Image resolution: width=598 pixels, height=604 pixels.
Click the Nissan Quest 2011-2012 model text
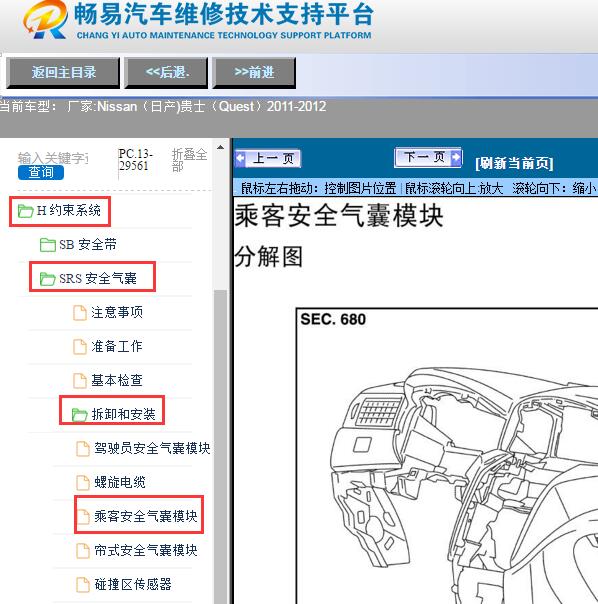(x=197, y=106)
